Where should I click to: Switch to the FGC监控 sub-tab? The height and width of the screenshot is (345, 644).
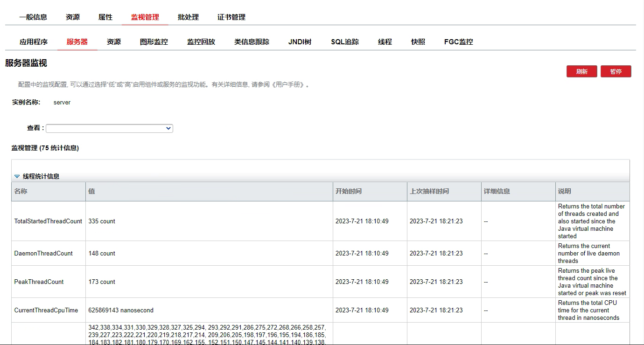(458, 42)
